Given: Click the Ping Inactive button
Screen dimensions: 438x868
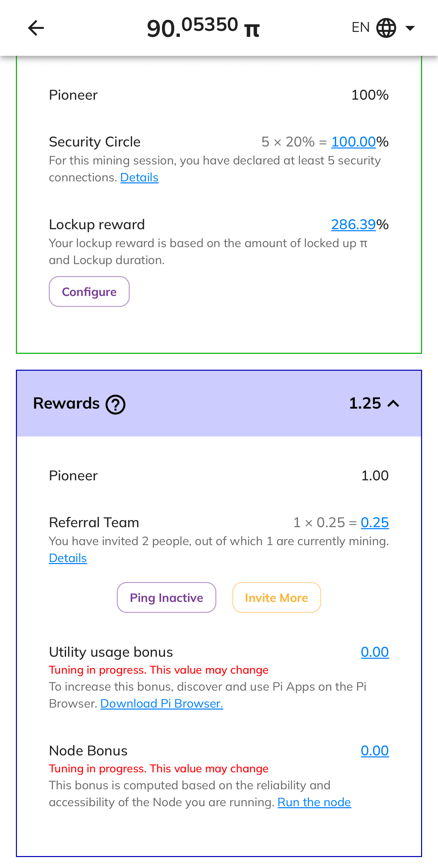Looking at the screenshot, I should pos(166,597).
